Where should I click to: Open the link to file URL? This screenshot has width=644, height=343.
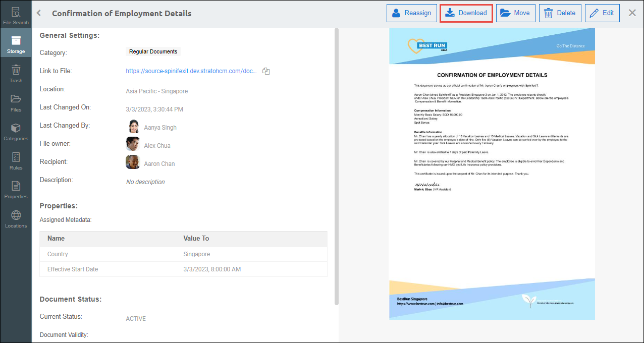coord(191,71)
